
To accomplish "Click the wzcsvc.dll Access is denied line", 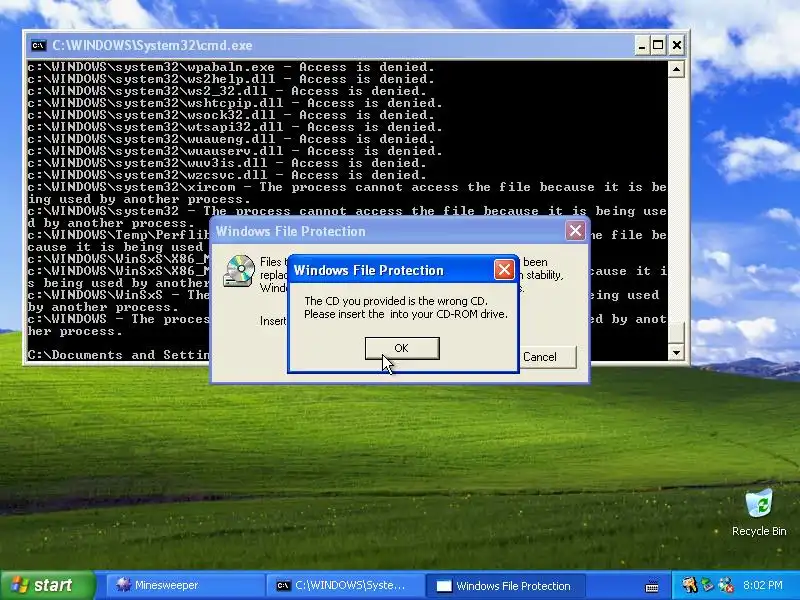I will pos(227,175).
